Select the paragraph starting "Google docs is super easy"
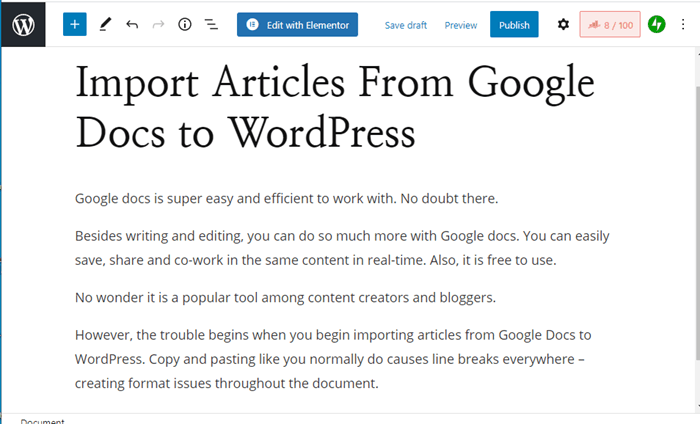 coord(286,198)
